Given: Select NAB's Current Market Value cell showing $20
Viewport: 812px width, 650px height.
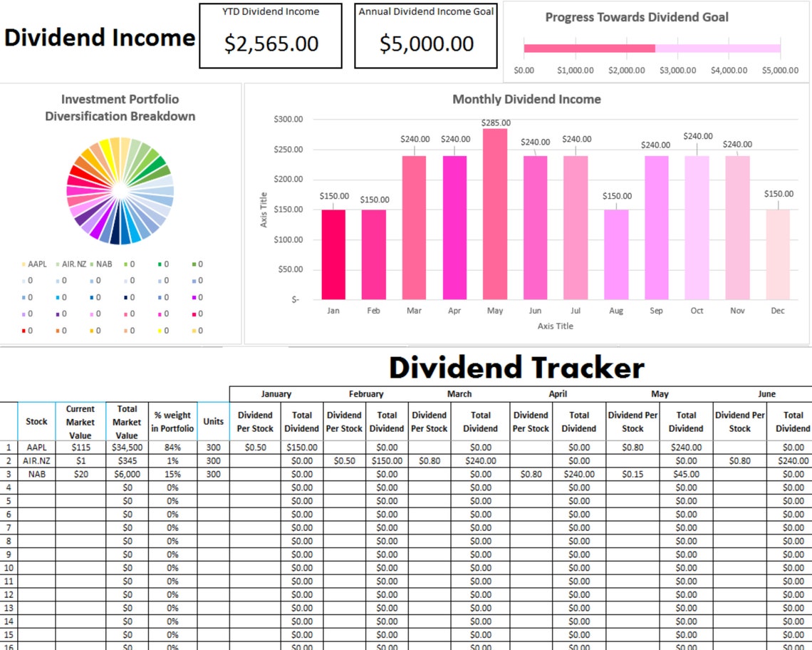Looking at the screenshot, I should tap(80, 473).
